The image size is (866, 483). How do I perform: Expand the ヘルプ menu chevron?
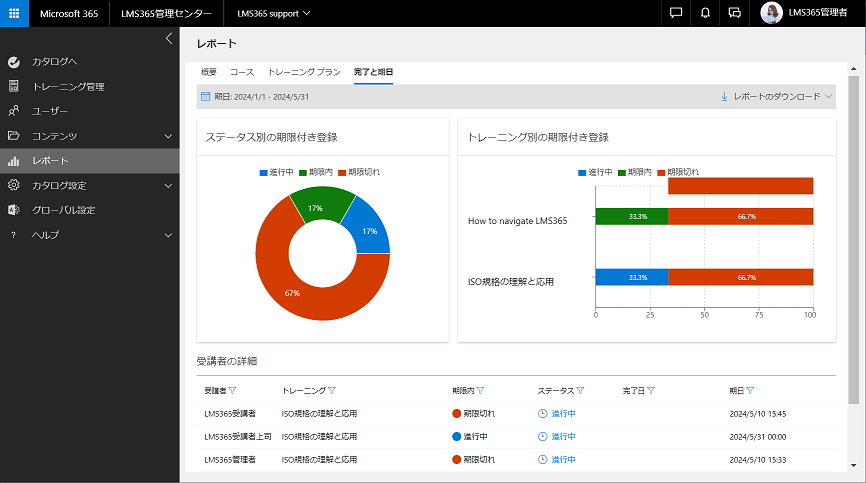pyautogui.click(x=168, y=235)
